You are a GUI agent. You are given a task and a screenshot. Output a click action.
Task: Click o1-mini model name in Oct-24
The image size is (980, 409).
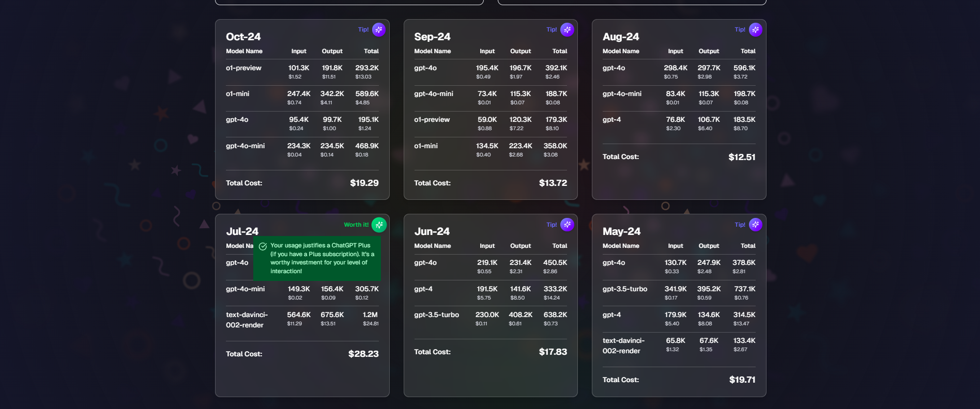click(237, 94)
